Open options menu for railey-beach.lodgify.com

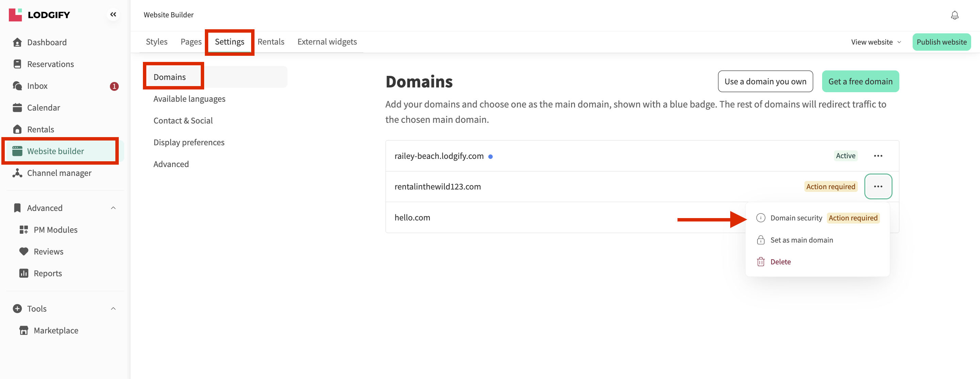(x=878, y=156)
